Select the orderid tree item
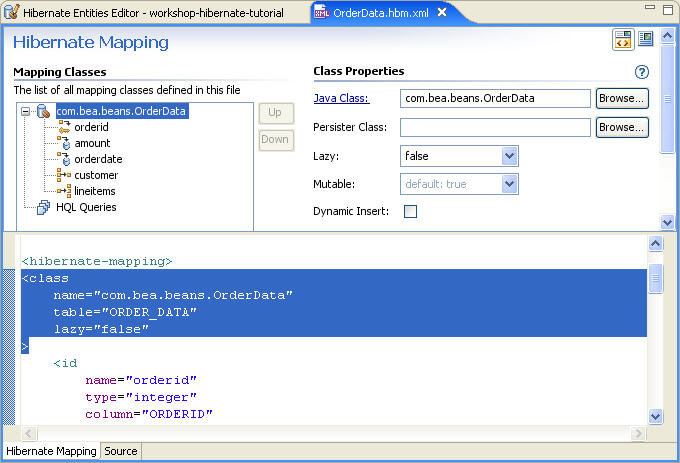This screenshot has width=680, height=463. tap(92, 127)
